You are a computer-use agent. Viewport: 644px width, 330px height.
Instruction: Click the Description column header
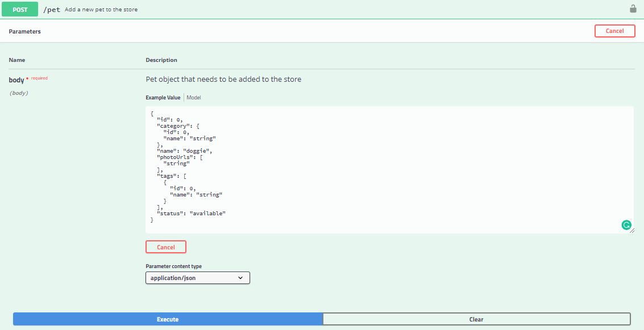(161, 60)
